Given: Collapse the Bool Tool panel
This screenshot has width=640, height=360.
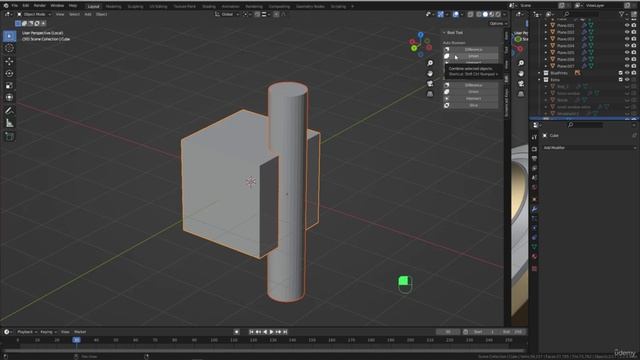Looking at the screenshot, I should point(444,33).
